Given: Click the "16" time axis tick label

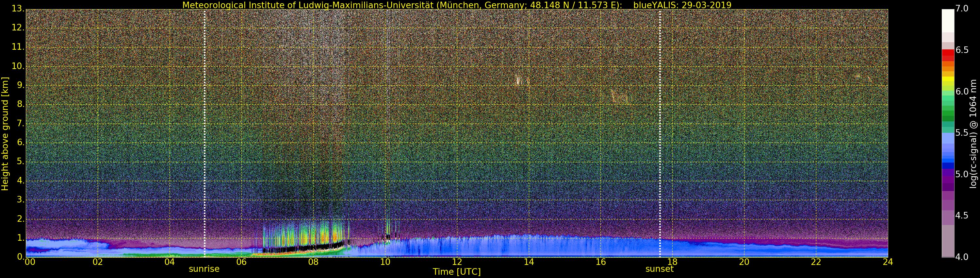Looking at the screenshot, I should point(600,262).
